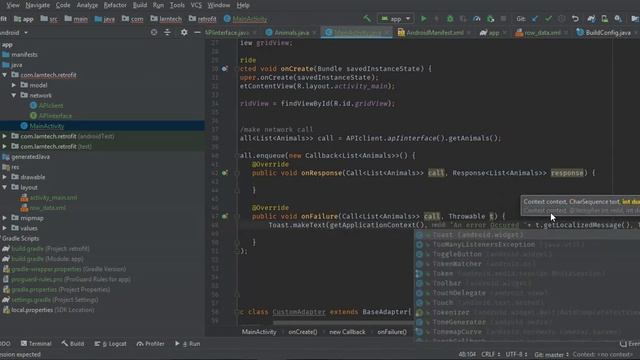Select local.properties (SDK Location) file
The height and width of the screenshot is (360, 640).
(53, 310)
